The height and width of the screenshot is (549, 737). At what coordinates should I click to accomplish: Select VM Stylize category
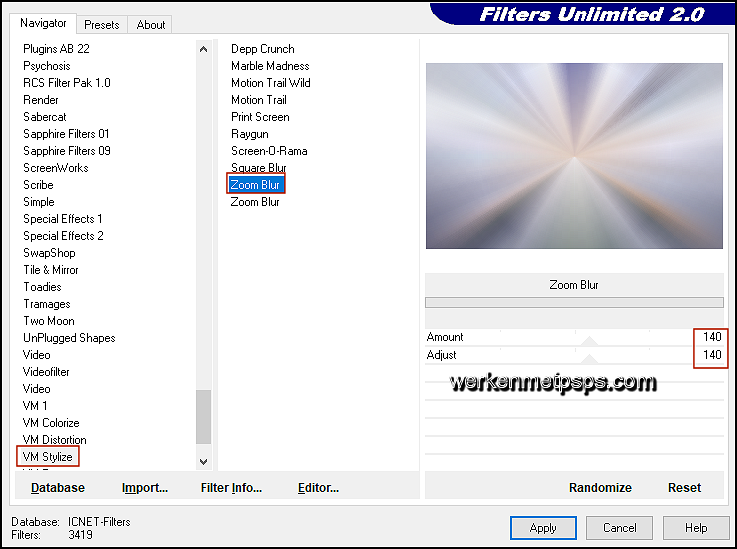click(x=47, y=456)
